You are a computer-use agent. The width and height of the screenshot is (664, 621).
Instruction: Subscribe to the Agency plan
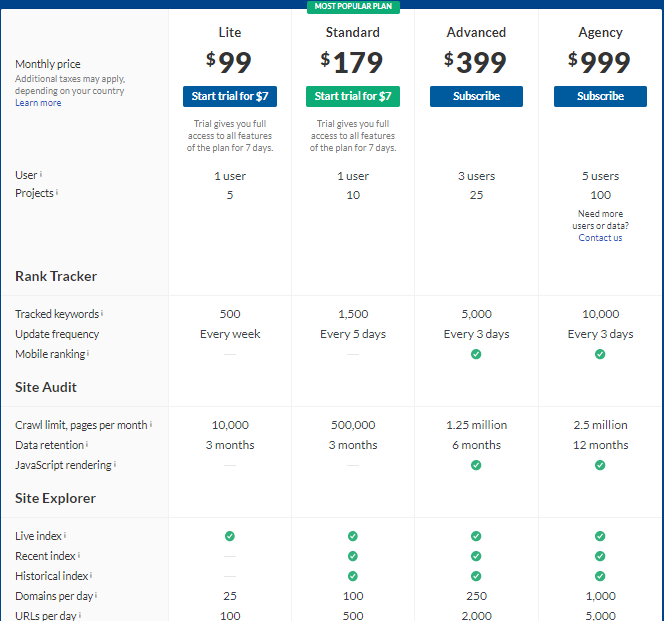click(x=600, y=97)
